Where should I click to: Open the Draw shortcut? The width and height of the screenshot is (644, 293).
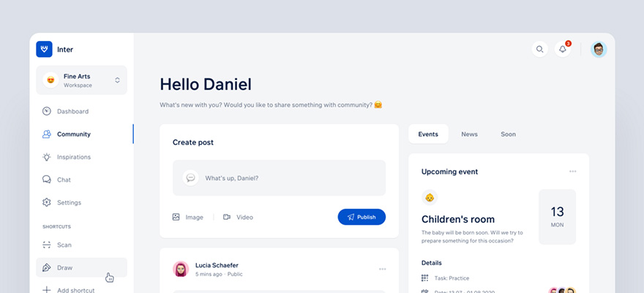pyautogui.click(x=65, y=267)
